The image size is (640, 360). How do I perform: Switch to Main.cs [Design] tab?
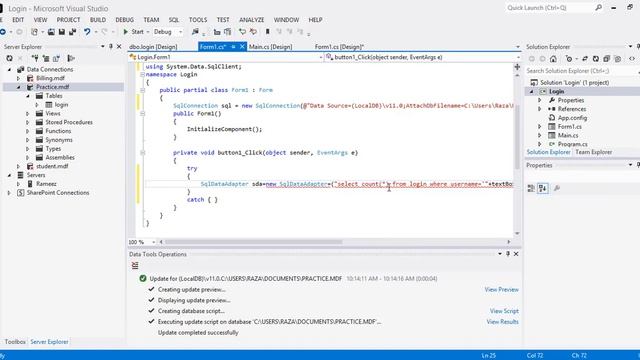tap(271, 47)
